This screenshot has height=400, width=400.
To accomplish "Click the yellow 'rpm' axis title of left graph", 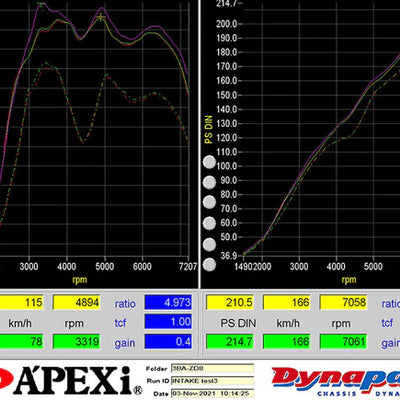I will coord(80,280).
